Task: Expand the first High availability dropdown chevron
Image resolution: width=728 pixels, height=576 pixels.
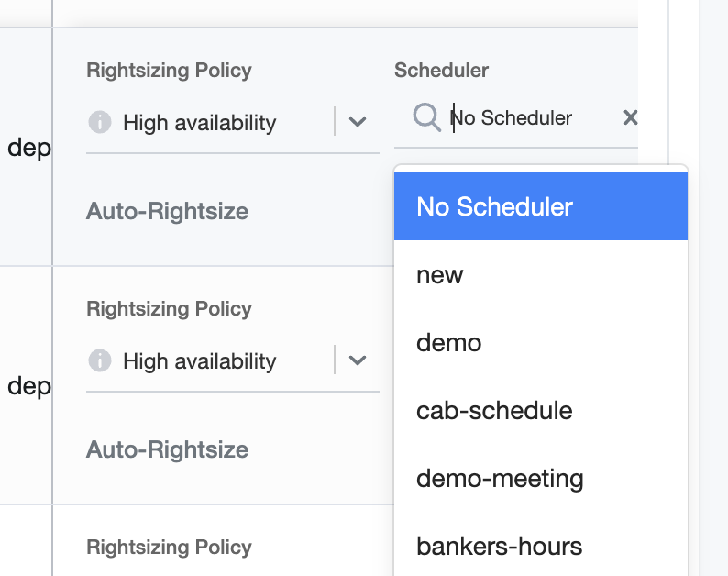Action: [358, 122]
